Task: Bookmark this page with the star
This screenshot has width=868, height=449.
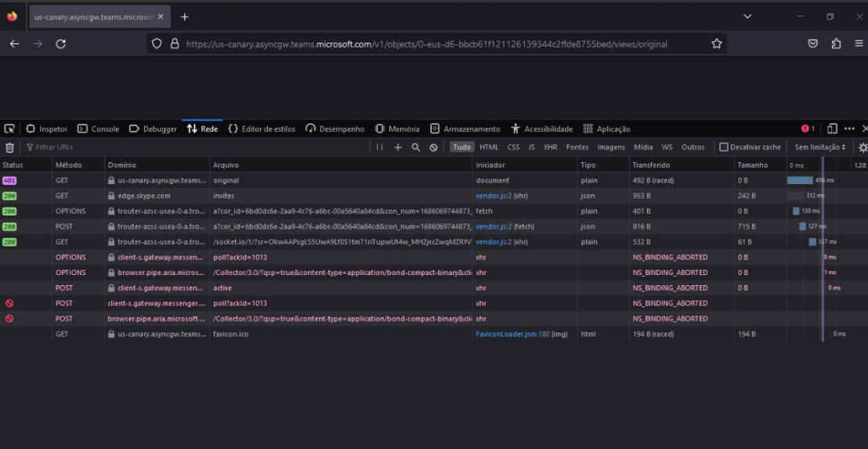Action: [716, 44]
